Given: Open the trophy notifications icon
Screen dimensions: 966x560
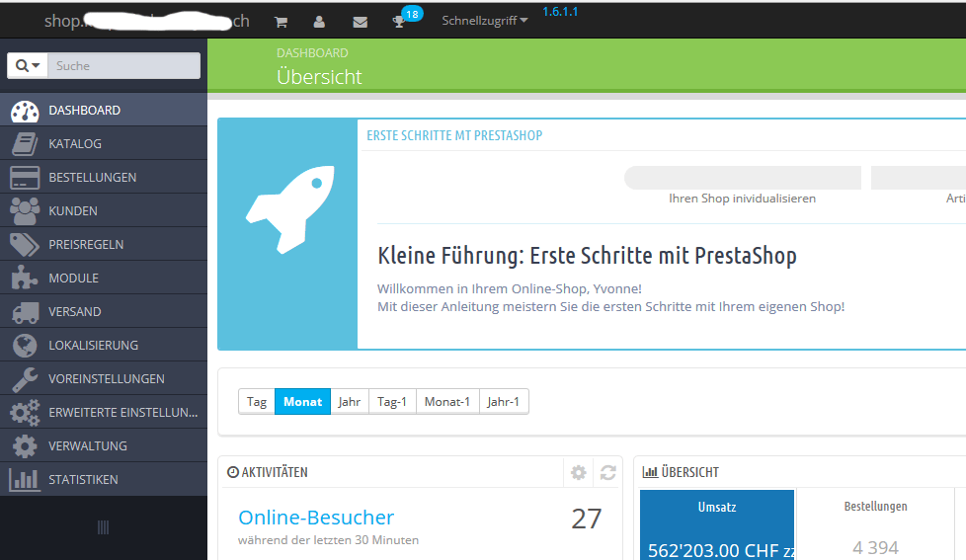Looking at the screenshot, I should tap(399, 22).
